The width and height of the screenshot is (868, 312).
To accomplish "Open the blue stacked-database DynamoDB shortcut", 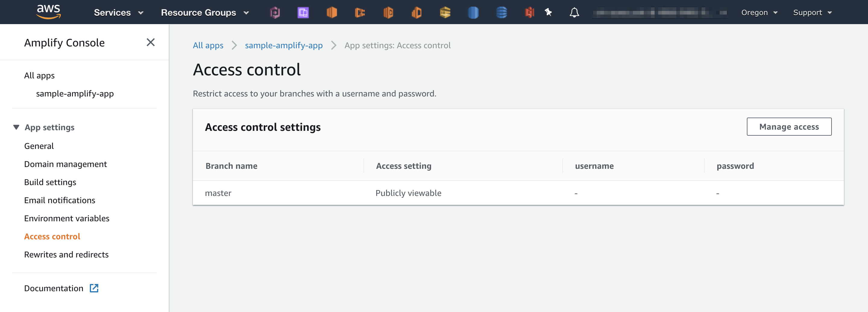I will tap(502, 12).
